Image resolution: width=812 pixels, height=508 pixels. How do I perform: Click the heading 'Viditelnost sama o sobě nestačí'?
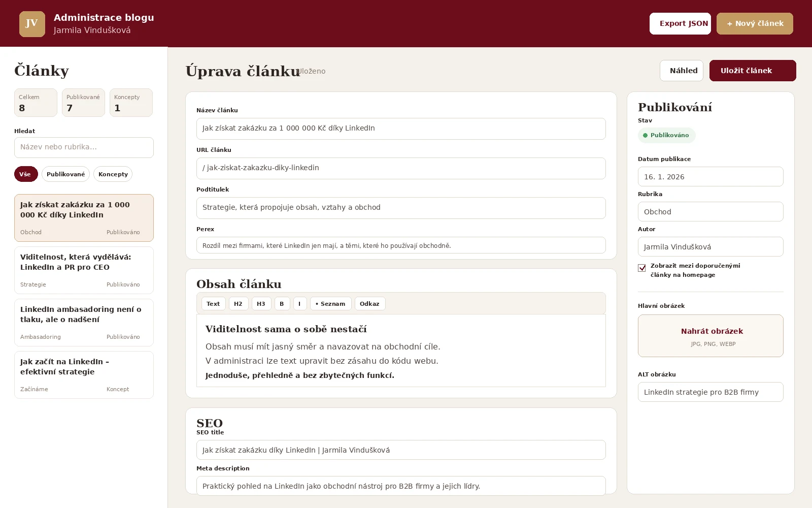click(x=286, y=329)
